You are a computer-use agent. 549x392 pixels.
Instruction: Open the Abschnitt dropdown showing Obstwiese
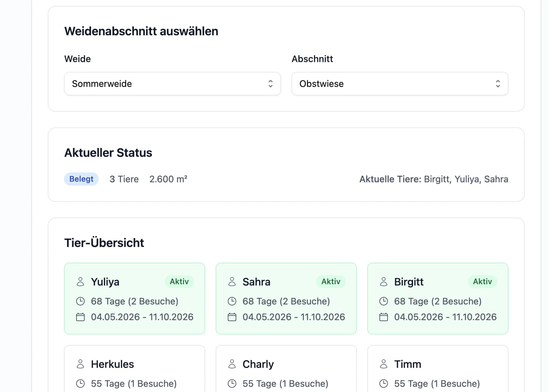click(x=400, y=84)
